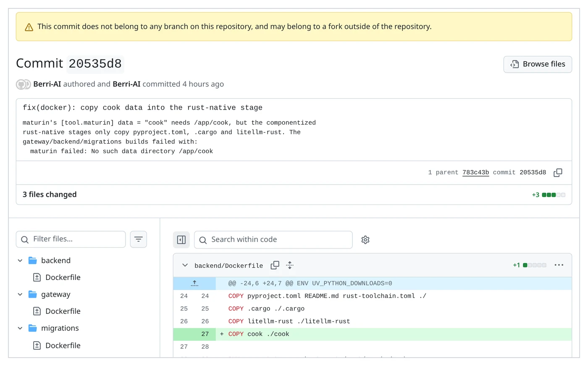Click the warning triangle icon in banner
The height and width of the screenshot is (366, 588).
click(x=29, y=27)
